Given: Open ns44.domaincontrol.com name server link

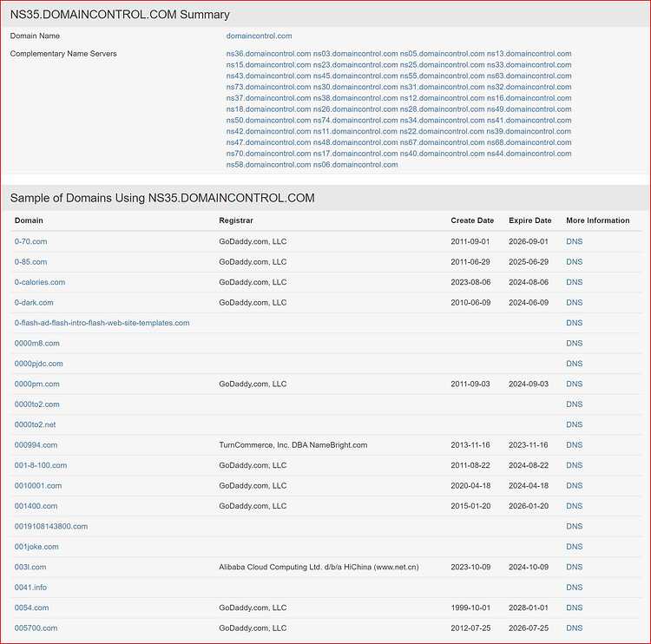Looking at the screenshot, I should click(x=529, y=154).
